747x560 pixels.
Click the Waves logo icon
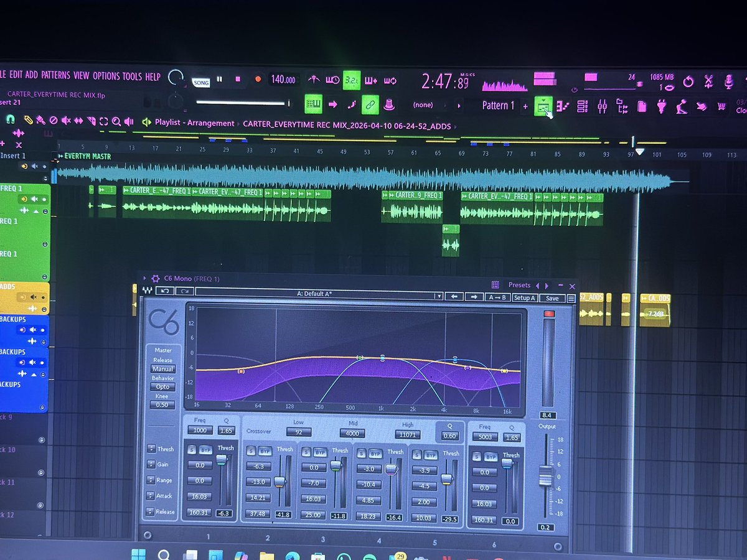tap(148, 290)
